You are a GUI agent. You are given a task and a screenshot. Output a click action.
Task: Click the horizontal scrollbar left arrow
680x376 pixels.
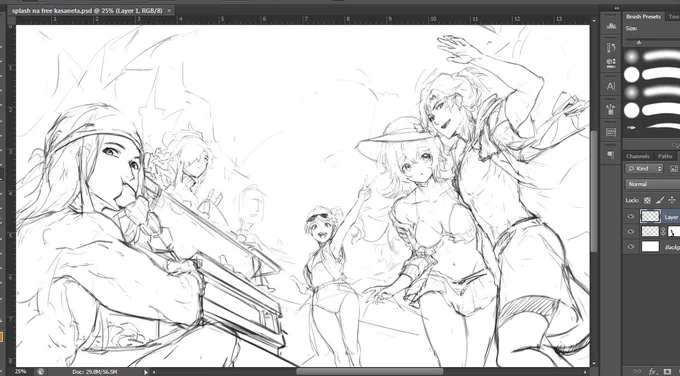tap(154, 372)
